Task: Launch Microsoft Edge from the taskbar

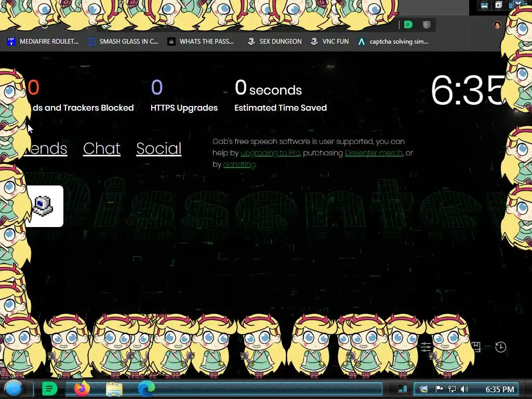Action: (x=146, y=389)
